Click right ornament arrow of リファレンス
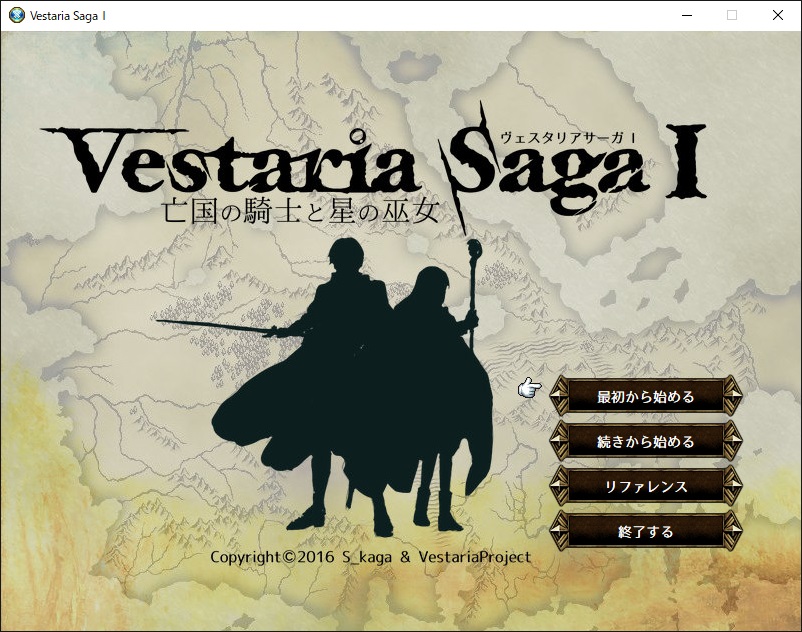Viewport: 802px width, 632px height. [x=731, y=486]
